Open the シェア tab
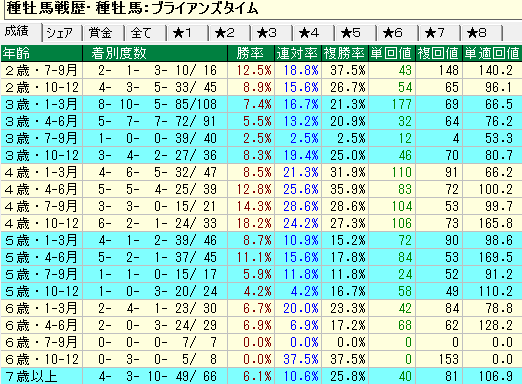 pos(62,33)
